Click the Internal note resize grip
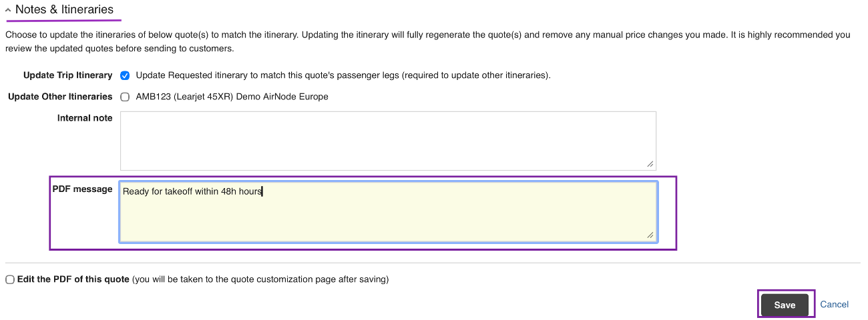 [650, 164]
